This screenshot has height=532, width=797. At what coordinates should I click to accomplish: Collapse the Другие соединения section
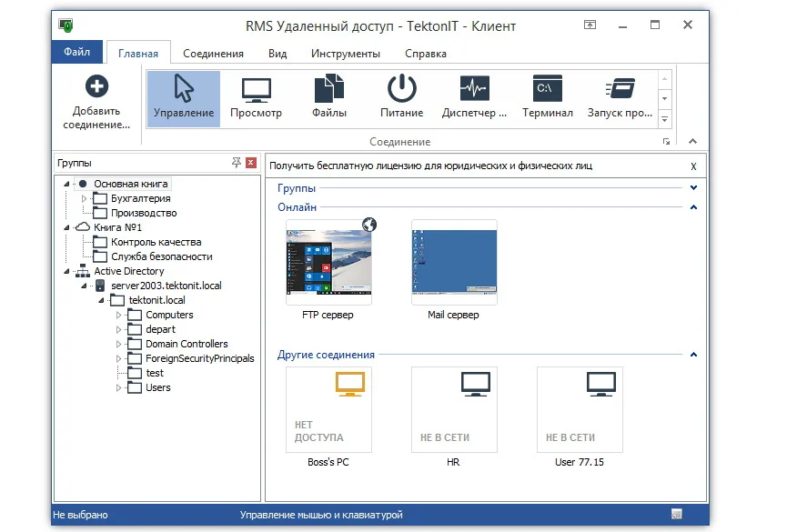pos(693,355)
